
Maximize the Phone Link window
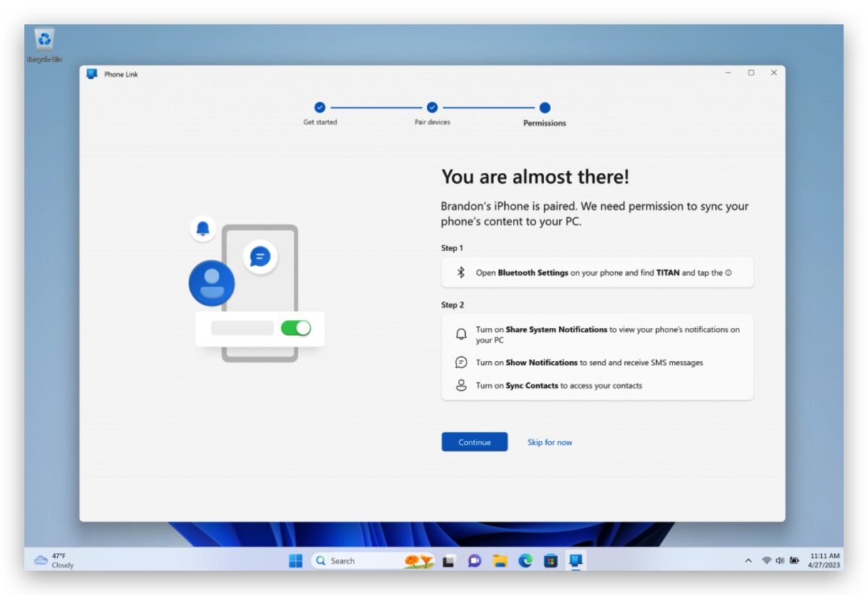(x=751, y=73)
